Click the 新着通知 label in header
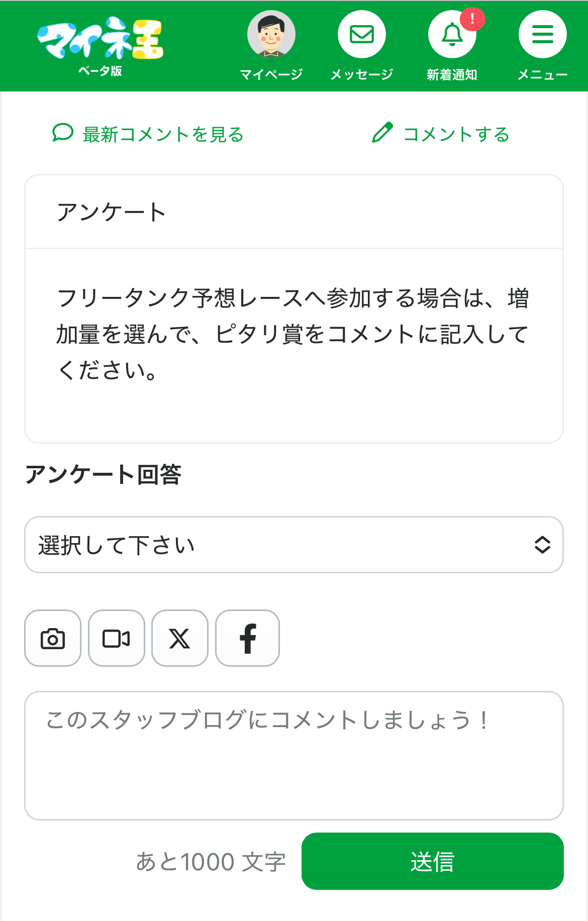The height and width of the screenshot is (921, 588). (x=452, y=75)
